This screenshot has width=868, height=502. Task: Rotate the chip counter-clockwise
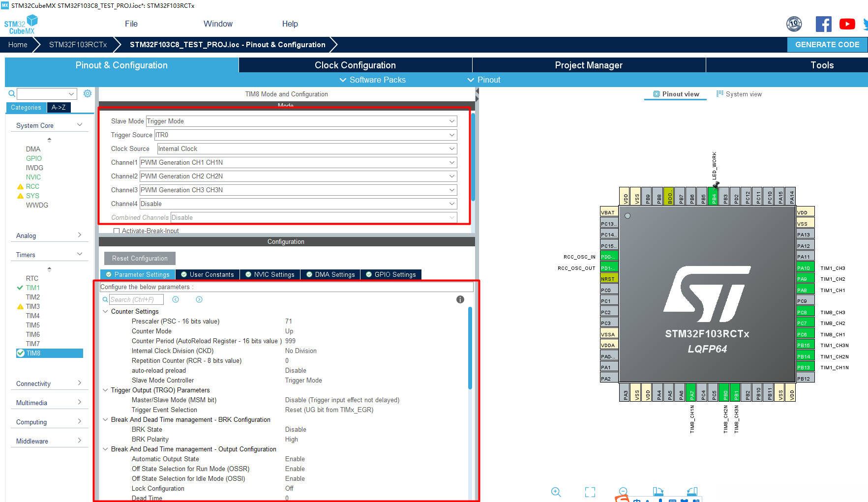click(692, 491)
